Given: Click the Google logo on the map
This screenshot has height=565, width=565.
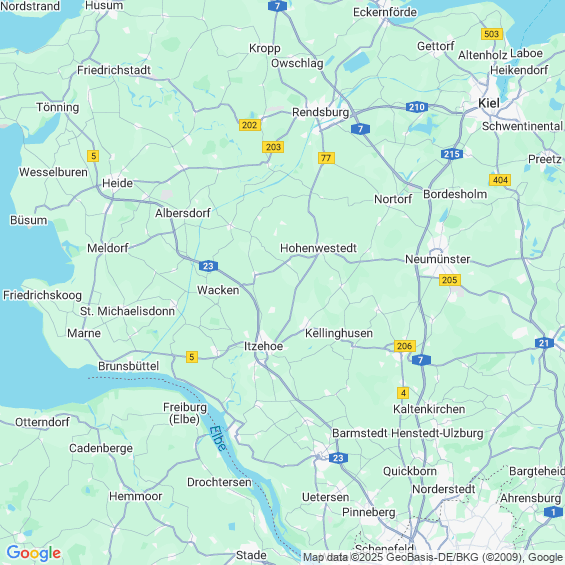Looking at the screenshot, I should click(x=34, y=552).
